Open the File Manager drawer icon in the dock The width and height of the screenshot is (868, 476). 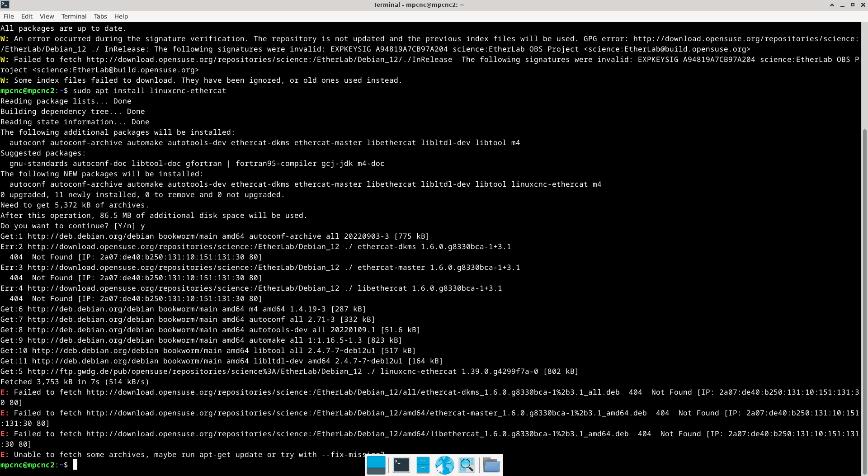click(x=423, y=465)
